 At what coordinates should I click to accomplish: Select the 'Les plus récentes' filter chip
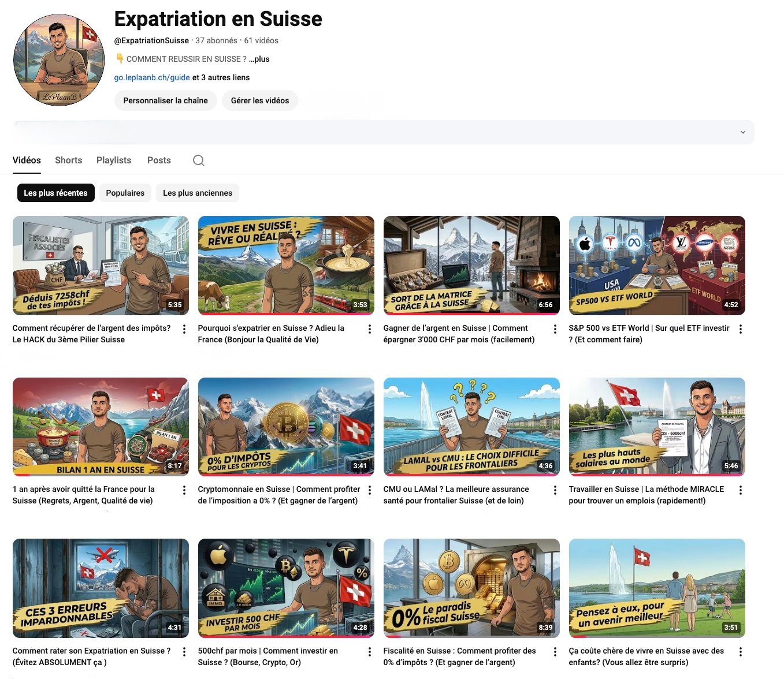tap(55, 193)
